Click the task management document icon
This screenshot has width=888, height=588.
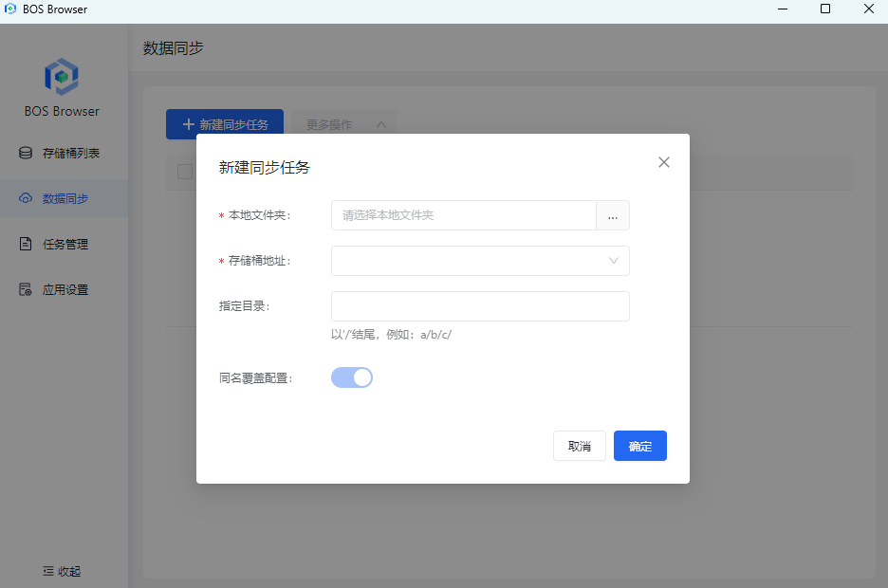point(26,244)
